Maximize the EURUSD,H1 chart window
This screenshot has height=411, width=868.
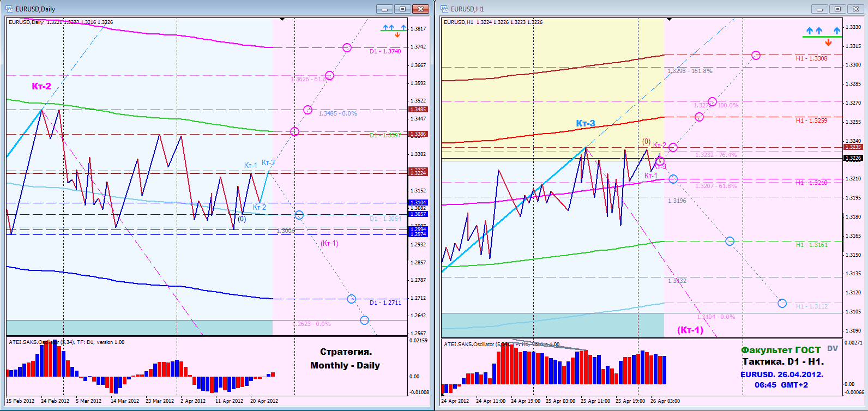pos(838,9)
